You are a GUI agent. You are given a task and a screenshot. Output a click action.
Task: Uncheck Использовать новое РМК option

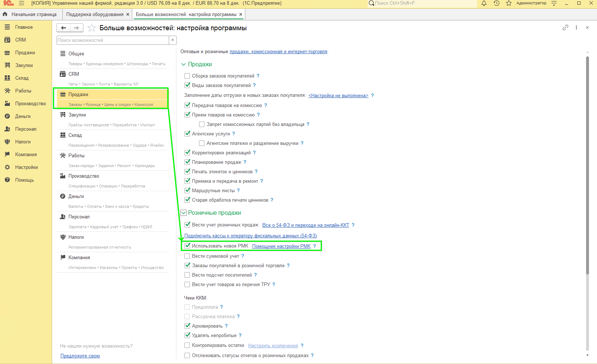click(187, 246)
